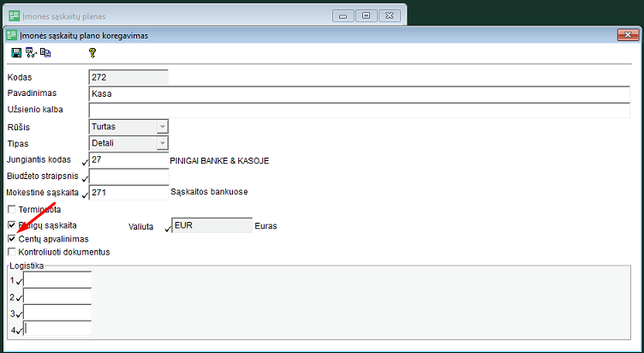644x353 pixels.
Task: Click the lookup checkmark for Logistika 4
Action: (x=19, y=332)
